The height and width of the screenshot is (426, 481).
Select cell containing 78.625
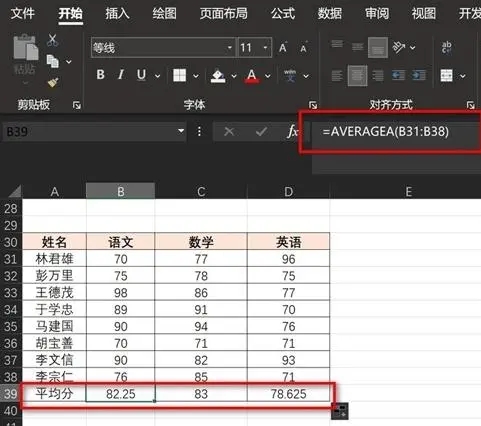point(289,394)
